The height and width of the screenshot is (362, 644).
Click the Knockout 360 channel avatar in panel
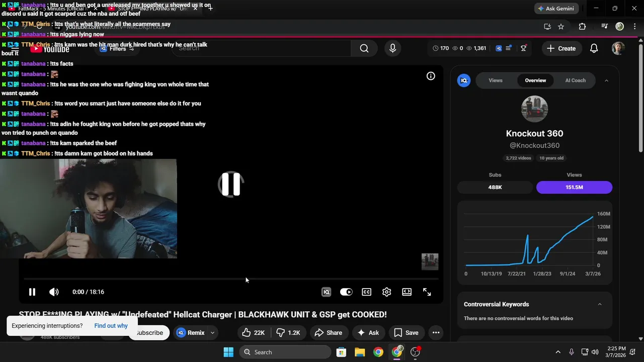pyautogui.click(x=534, y=109)
